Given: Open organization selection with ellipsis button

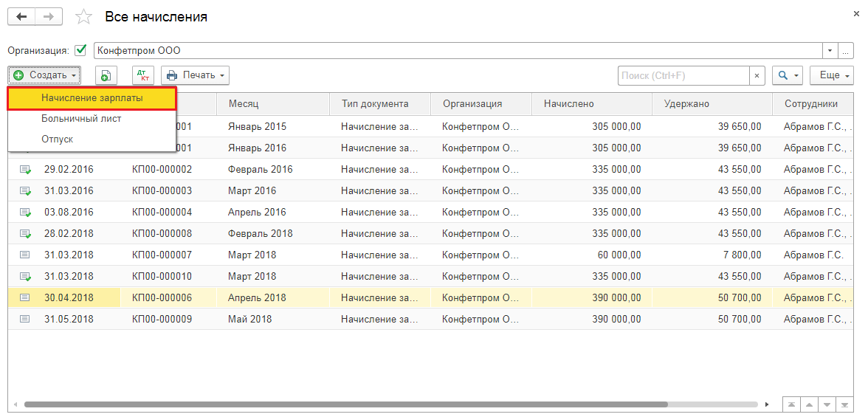Looking at the screenshot, I should 846,51.
